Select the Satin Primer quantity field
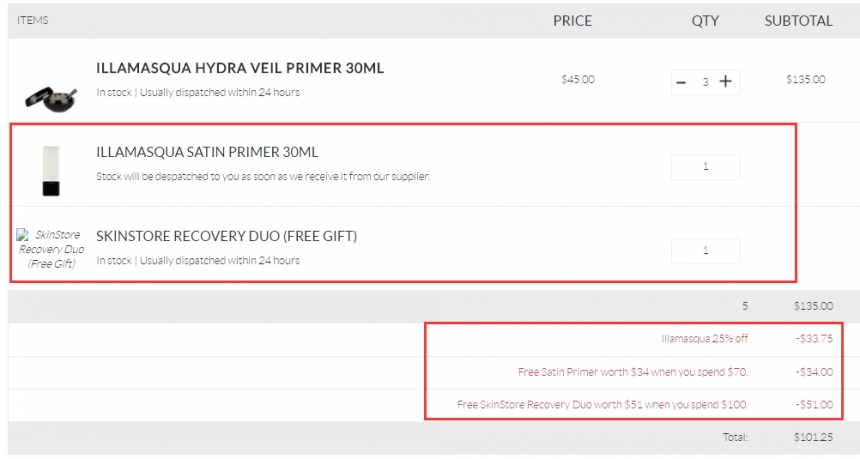 click(x=705, y=167)
